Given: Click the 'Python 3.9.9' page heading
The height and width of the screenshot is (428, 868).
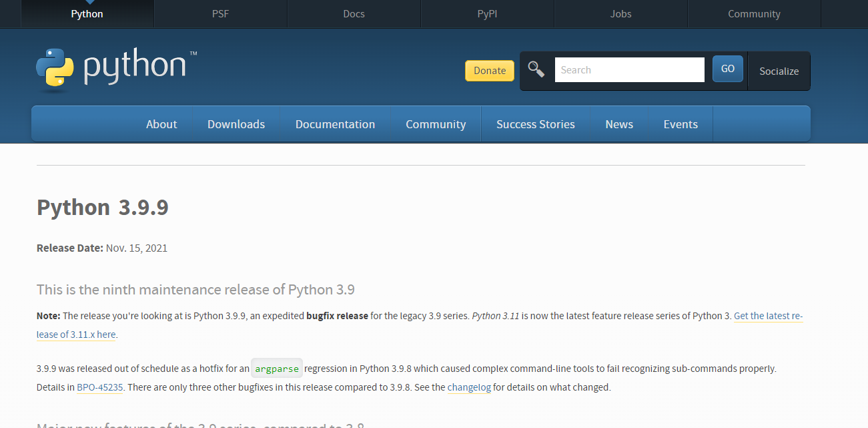Looking at the screenshot, I should 103,208.
